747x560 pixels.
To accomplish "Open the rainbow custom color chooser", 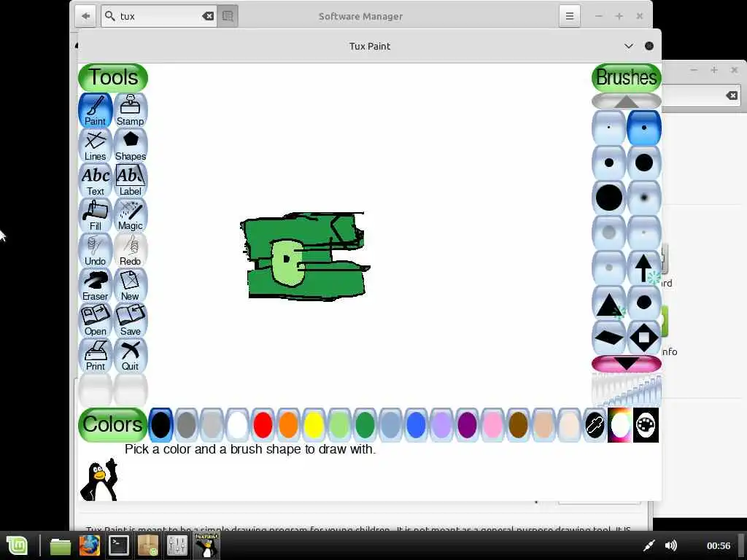I will pyautogui.click(x=620, y=425).
